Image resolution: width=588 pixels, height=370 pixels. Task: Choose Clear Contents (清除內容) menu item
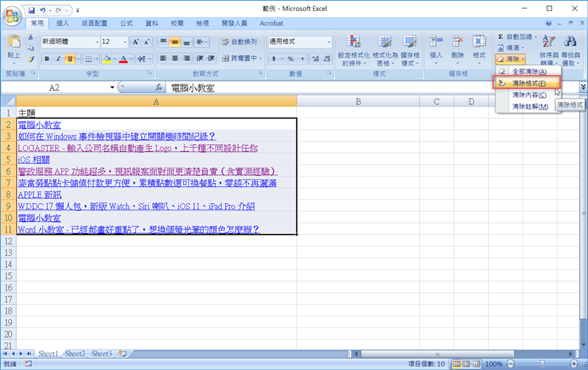528,95
